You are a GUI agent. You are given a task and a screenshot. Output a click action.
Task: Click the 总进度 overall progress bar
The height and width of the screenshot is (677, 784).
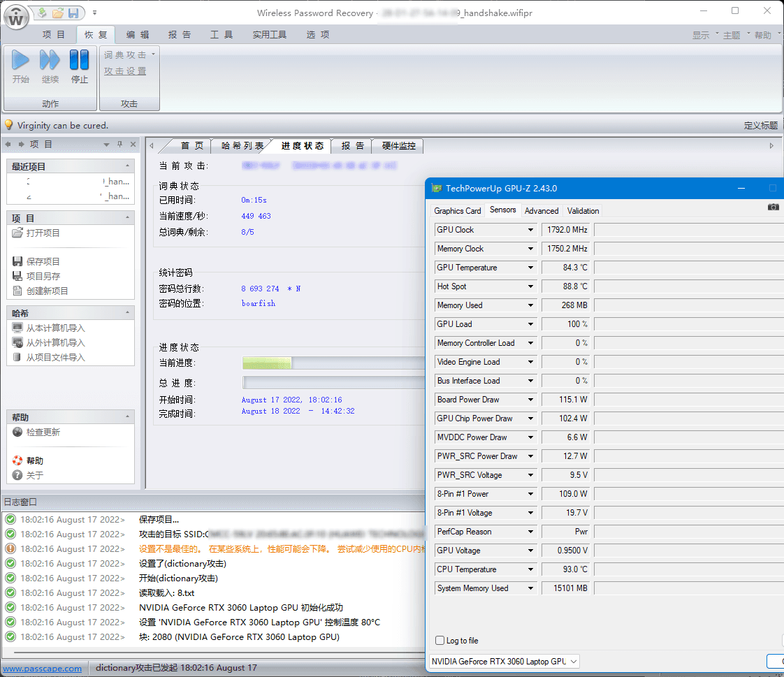point(333,382)
